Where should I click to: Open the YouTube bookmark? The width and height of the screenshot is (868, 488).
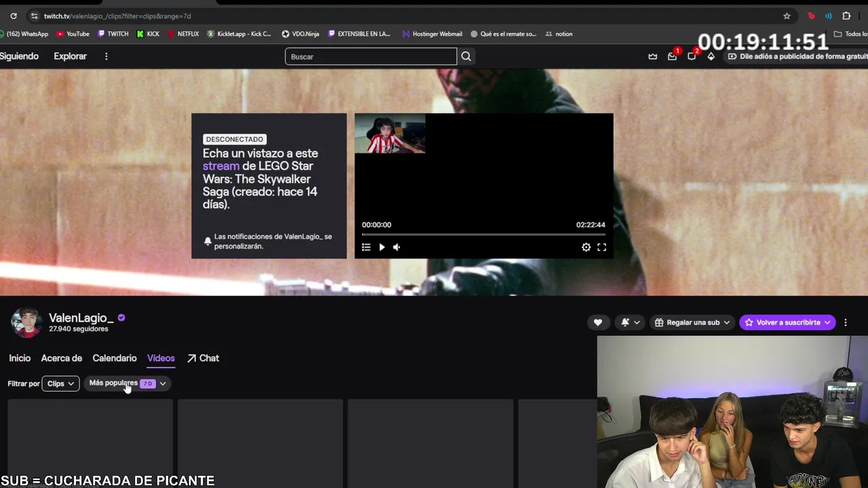click(73, 34)
